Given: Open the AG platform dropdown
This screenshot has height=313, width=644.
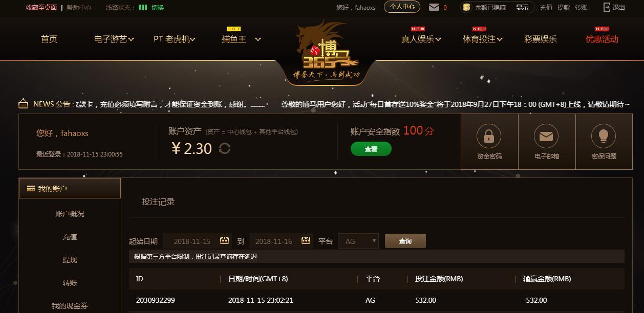Looking at the screenshot, I should tap(358, 241).
